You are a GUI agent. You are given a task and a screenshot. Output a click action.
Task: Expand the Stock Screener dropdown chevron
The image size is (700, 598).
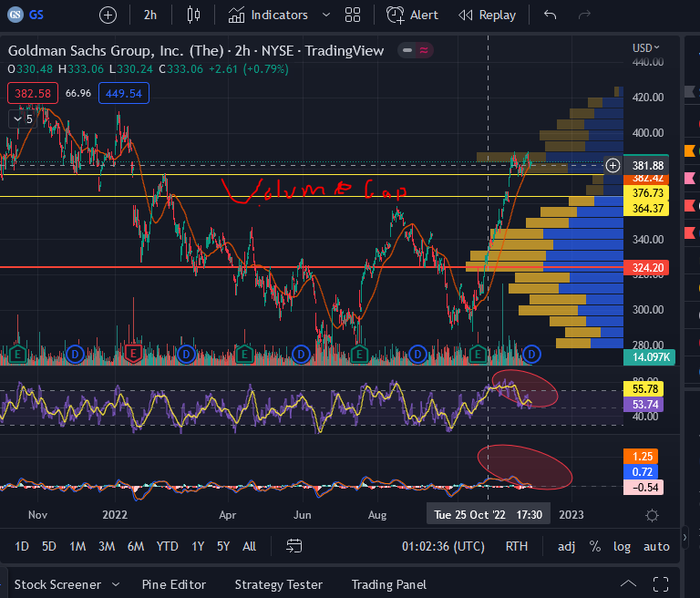[x=116, y=584]
